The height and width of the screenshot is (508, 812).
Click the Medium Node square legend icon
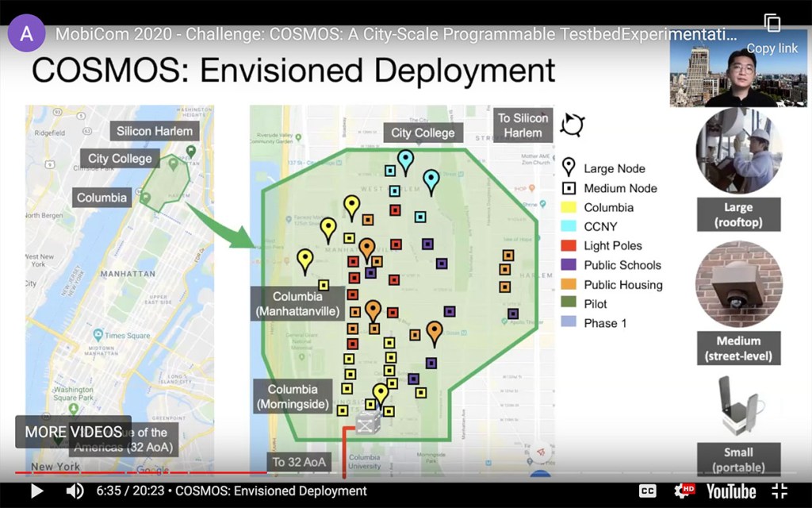point(569,188)
